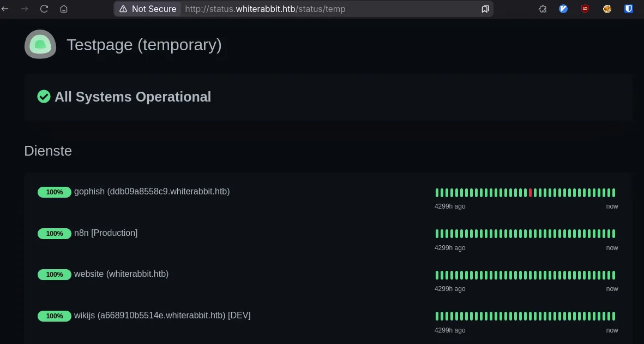Navigate back with the browser arrow
This screenshot has height=344, width=644.
coord(5,9)
